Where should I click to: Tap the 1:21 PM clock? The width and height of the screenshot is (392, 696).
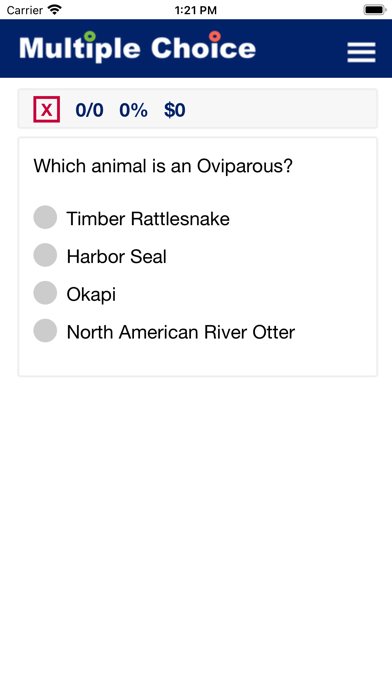pyautogui.click(x=196, y=10)
